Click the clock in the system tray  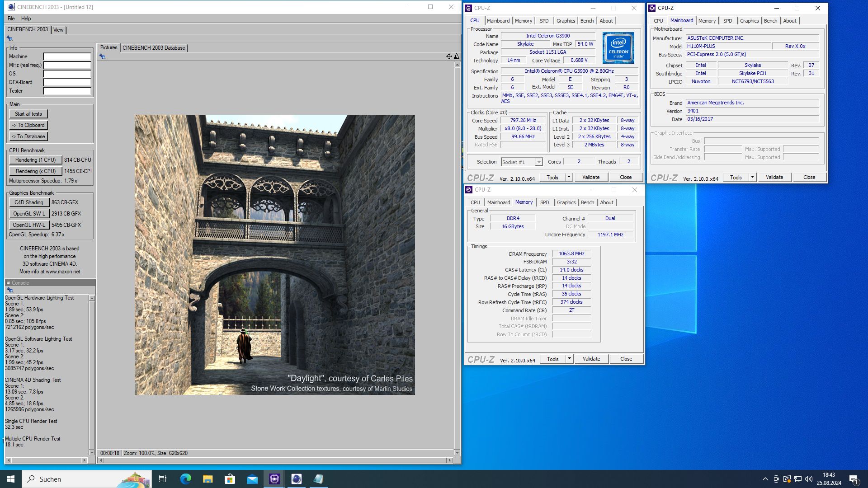829,479
